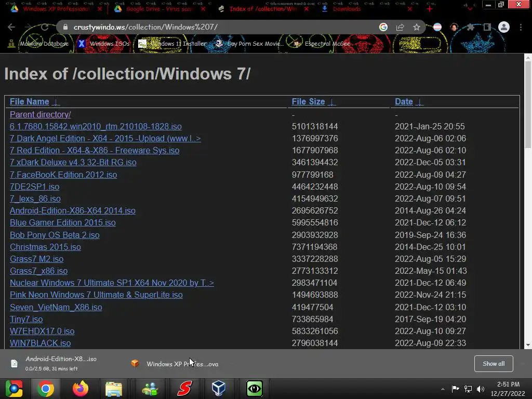Open Android-Edition-X86-X64 2014.iso link
The image size is (532, 399).
click(x=73, y=210)
